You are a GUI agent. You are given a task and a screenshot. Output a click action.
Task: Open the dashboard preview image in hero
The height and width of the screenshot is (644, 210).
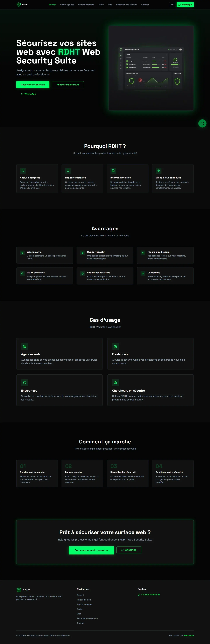coord(151,68)
